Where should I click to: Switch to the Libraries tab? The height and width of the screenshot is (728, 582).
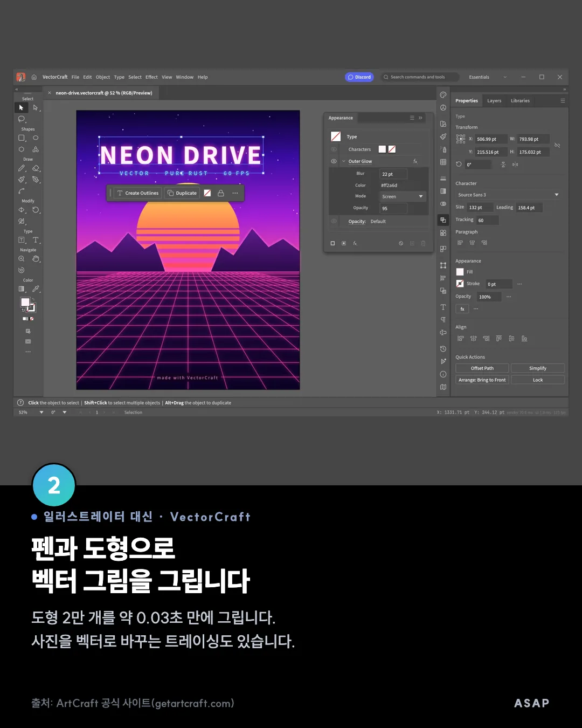point(521,101)
